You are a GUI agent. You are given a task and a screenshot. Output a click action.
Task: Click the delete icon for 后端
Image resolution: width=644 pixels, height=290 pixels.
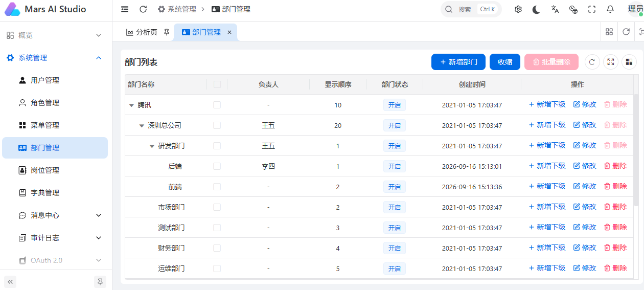pyautogui.click(x=607, y=166)
